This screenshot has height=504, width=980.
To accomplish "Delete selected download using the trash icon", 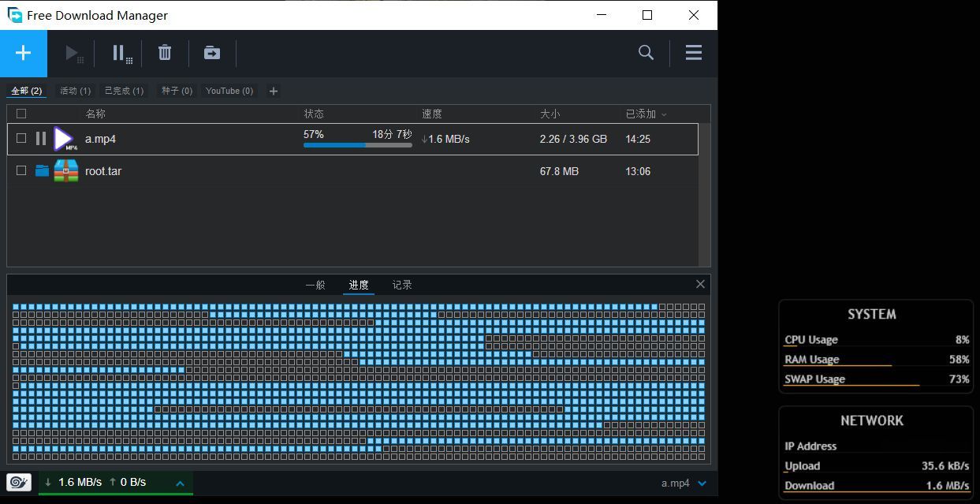I will [165, 53].
